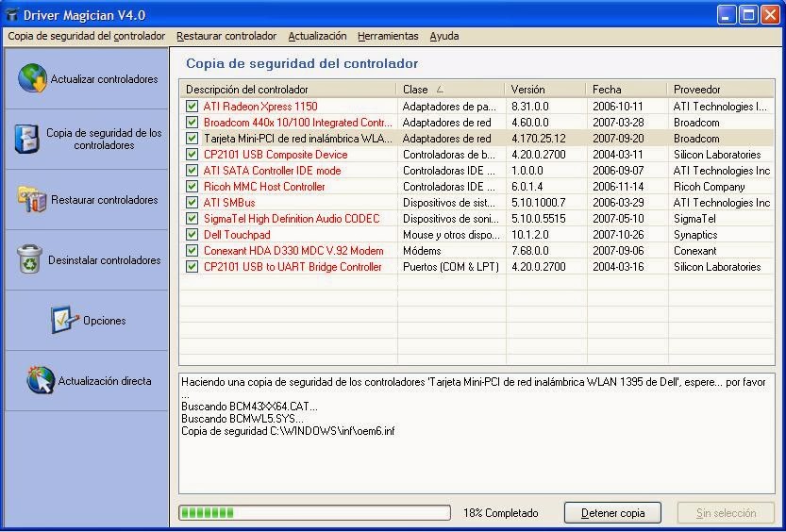Click the disabled Sin selección button

point(726,513)
